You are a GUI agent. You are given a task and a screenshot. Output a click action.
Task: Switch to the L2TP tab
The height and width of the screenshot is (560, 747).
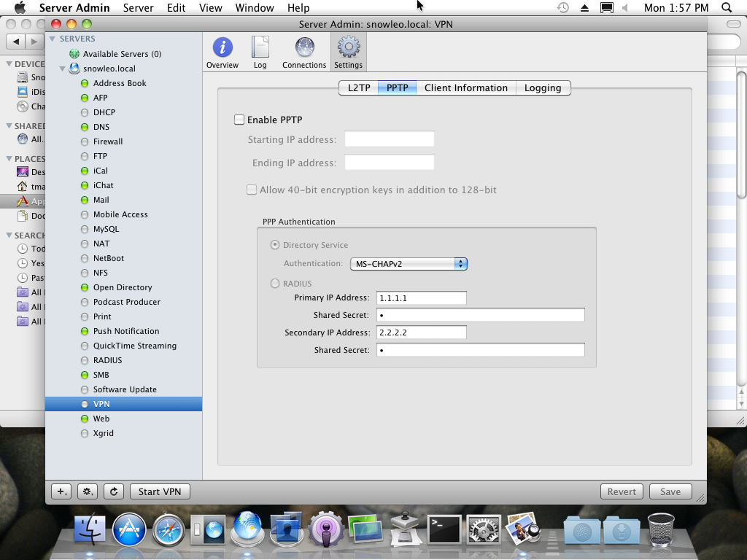359,87
